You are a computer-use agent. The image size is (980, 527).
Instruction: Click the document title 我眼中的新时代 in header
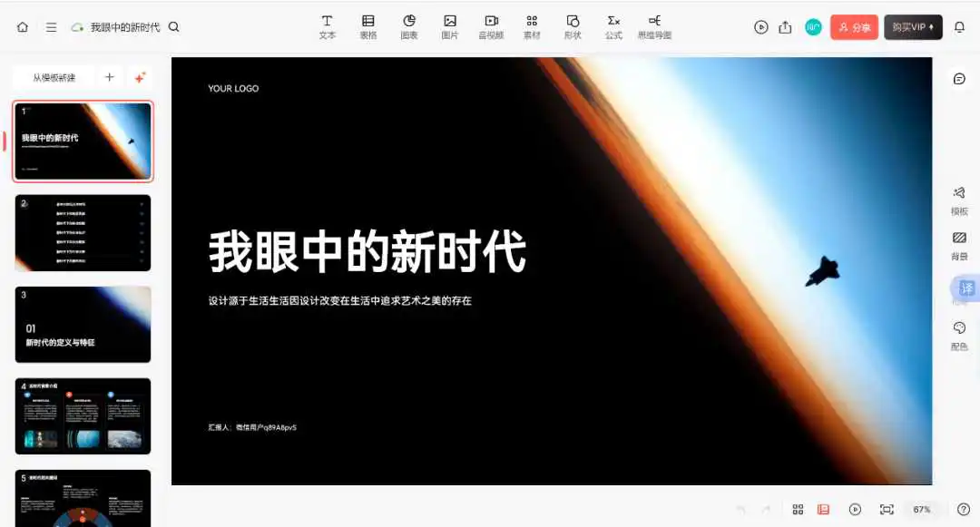125,27
